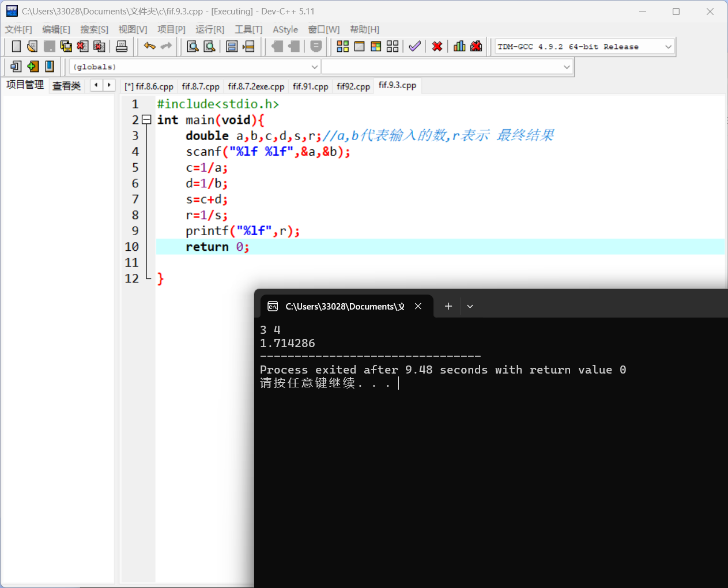728x588 pixels.
Task: Click the r=1/s; code line
Action: click(207, 215)
